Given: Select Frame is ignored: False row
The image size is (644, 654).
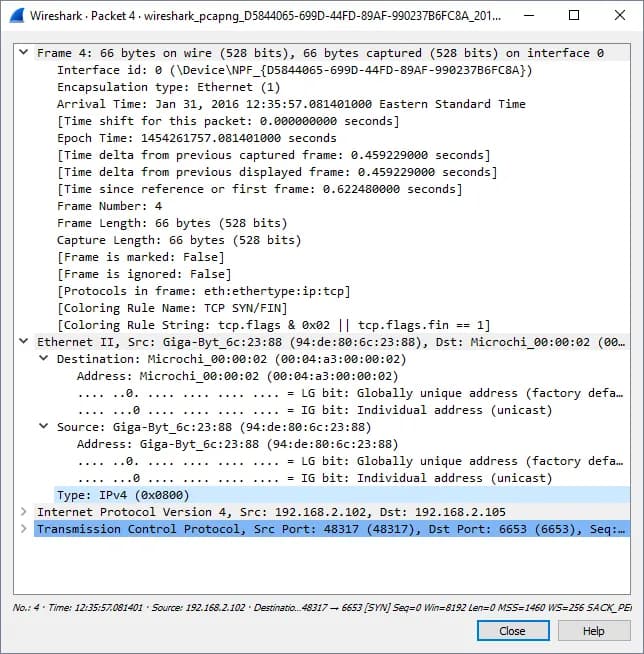Looking at the screenshot, I should pyautogui.click(x=342, y=274).
